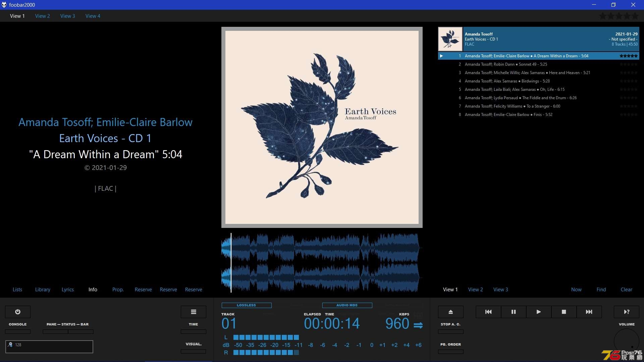Image resolution: width=644 pixels, height=362 pixels.
Task: Click the five-star rating on track 1
Action: [x=629, y=56]
